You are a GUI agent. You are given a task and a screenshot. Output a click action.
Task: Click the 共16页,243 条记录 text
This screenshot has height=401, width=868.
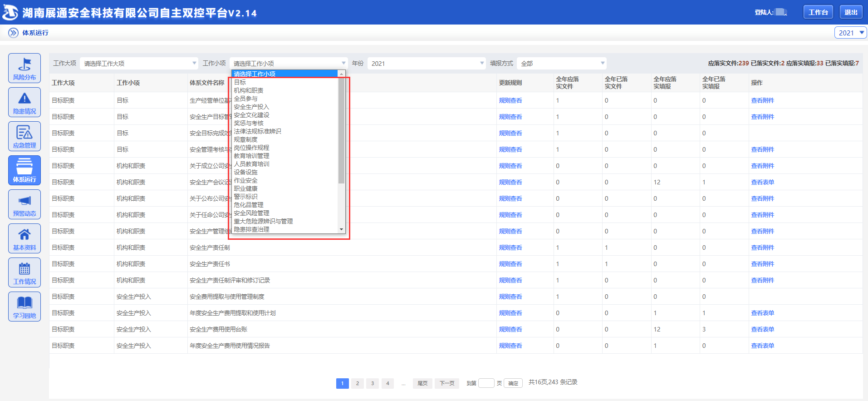(553, 382)
